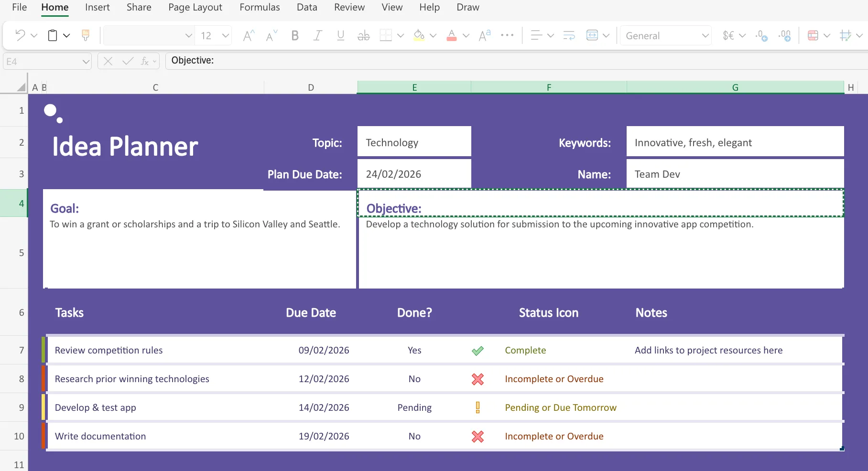Select the Write documentation task cell
The width and height of the screenshot is (868, 471).
point(155,436)
